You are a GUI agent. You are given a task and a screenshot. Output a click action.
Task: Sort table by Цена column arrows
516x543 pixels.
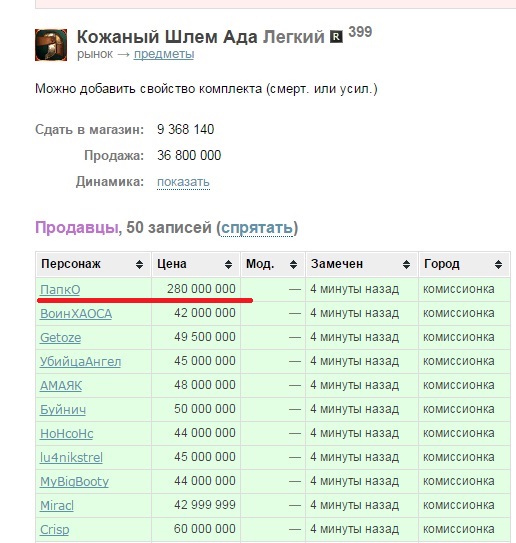(x=228, y=265)
